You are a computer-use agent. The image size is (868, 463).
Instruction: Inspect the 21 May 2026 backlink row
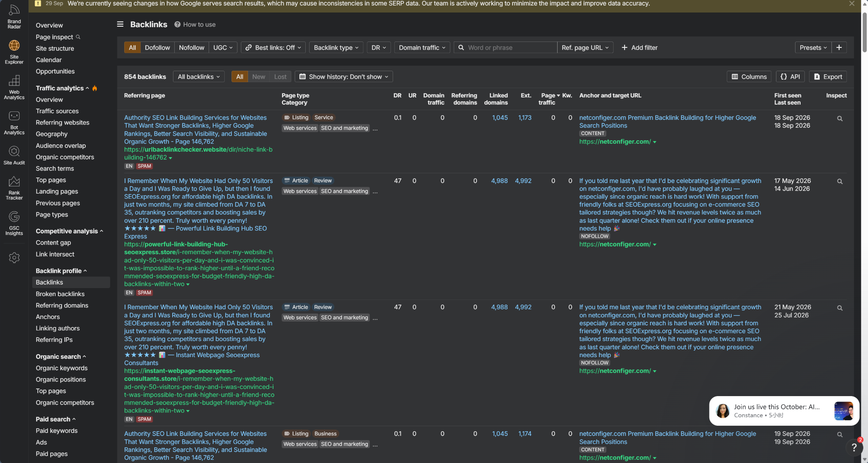[x=840, y=308]
